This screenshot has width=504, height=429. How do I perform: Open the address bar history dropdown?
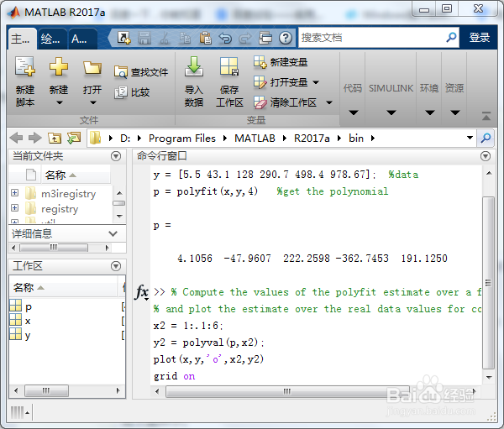click(470, 138)
